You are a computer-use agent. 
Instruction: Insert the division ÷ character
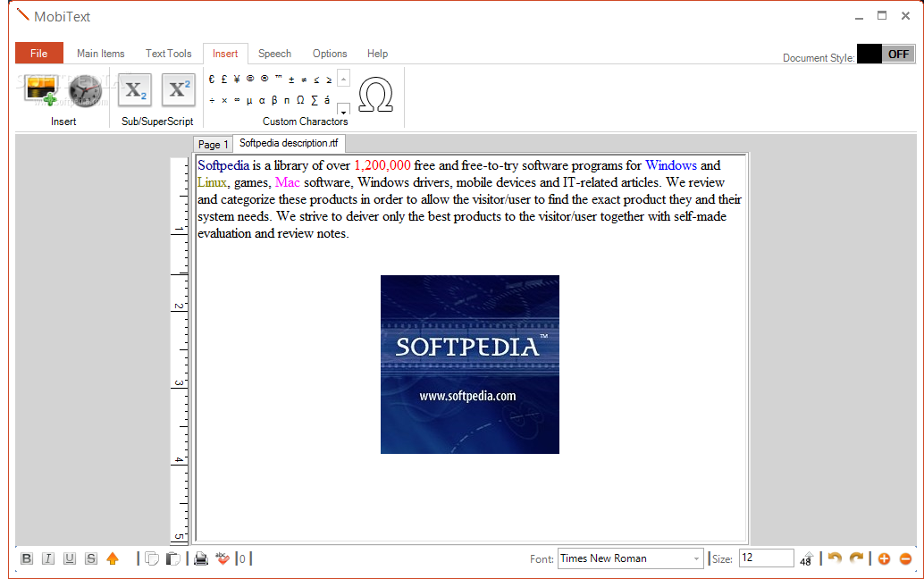point(212,101)
